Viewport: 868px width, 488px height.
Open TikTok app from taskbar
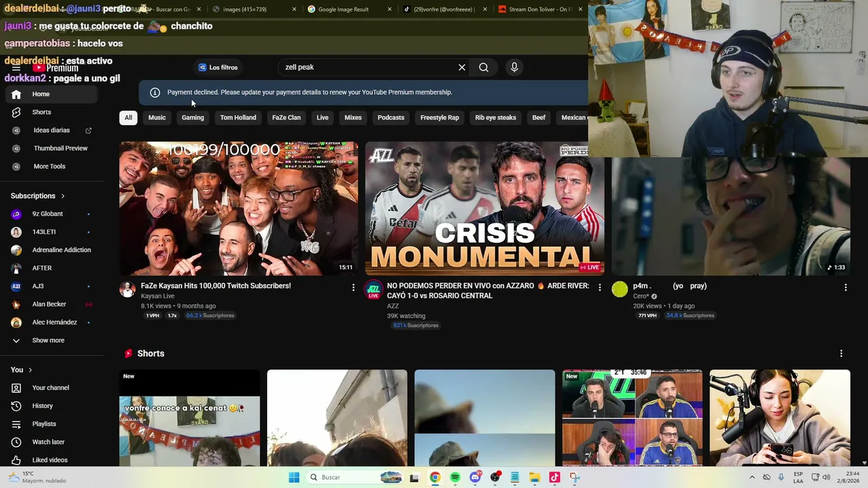(x=554, y=477)
